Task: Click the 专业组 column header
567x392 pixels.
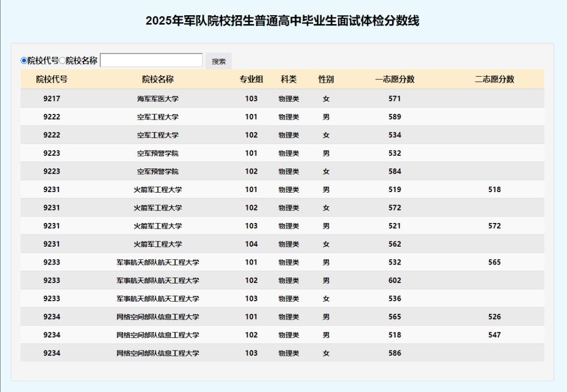Action: tap(251, 79)
